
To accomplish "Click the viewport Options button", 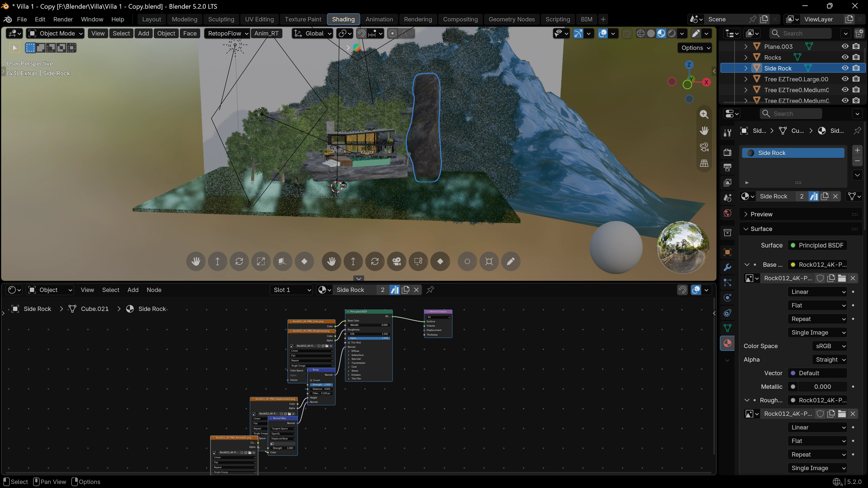I will (x=695, y=48).
